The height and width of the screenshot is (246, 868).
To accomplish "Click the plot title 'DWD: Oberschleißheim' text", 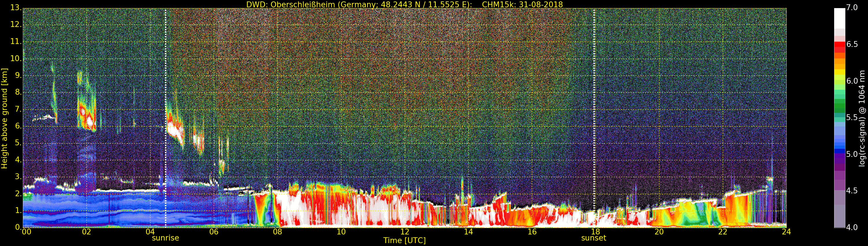I will point(290,4).
